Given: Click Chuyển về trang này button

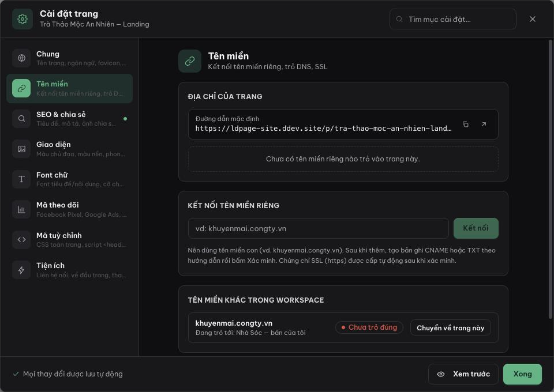Looking at the screenshot, I should pyautogui.click(x=450, y=328).
